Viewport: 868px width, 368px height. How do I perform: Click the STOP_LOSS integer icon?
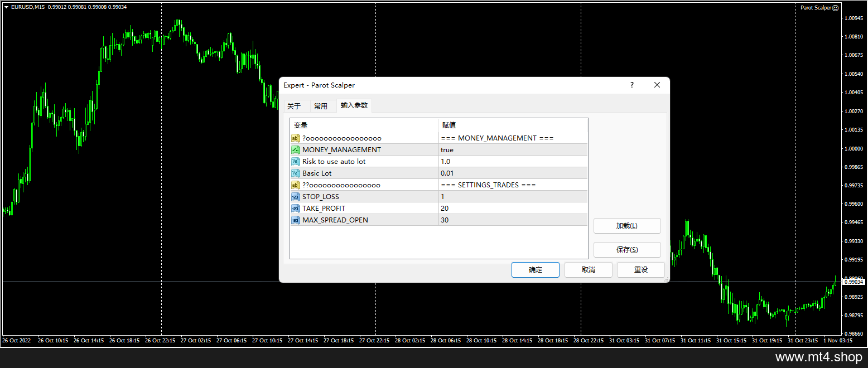tap(296, 196)
